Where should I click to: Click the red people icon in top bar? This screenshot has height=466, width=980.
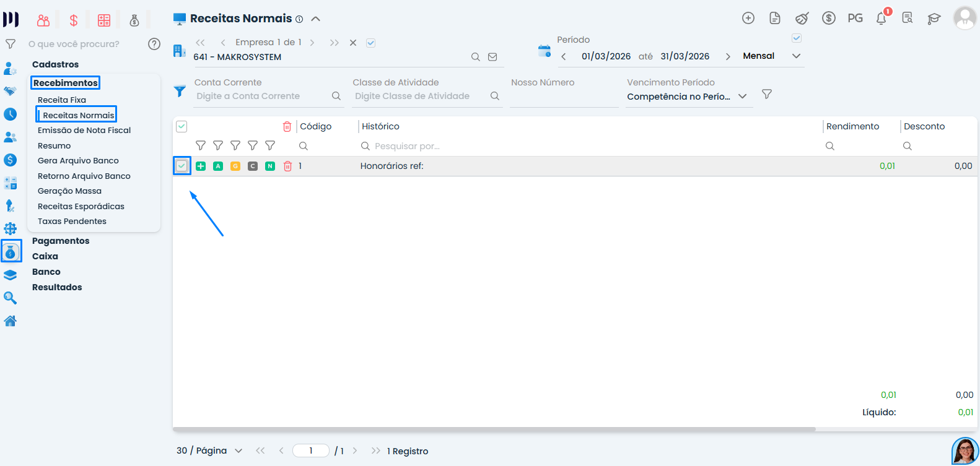[43, 20]
